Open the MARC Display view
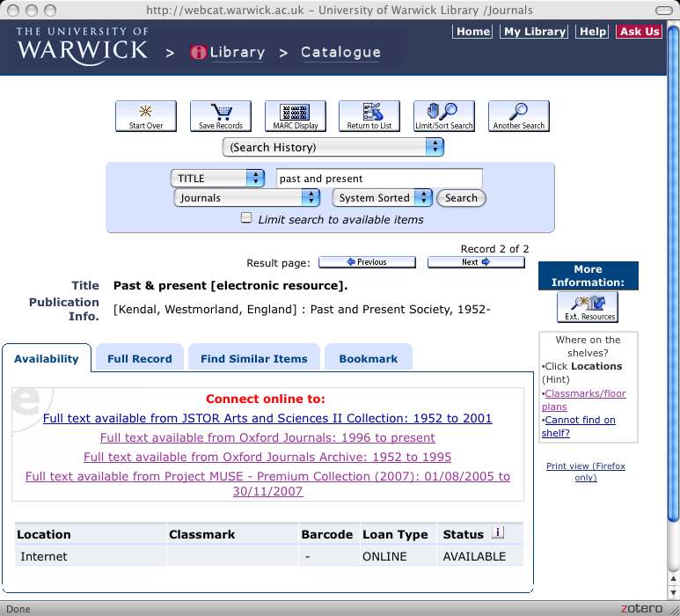This screenshot has width=680, height=616. (x=295, y=115)
